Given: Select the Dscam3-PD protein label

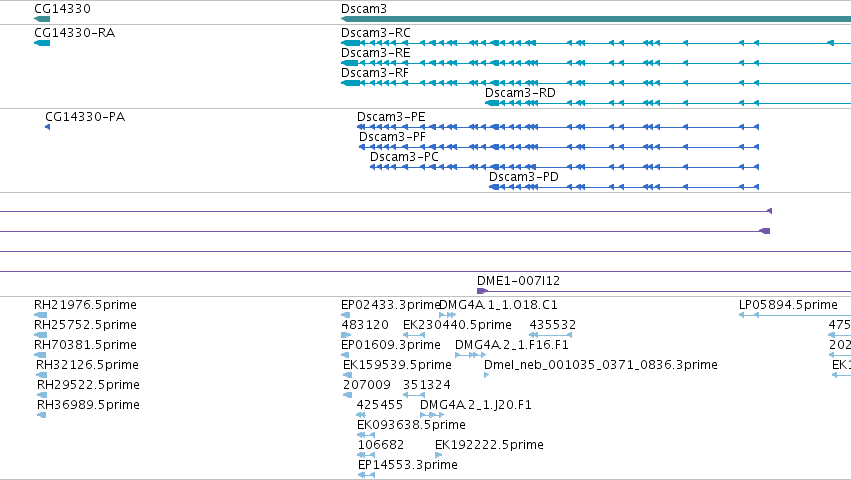Looking at the screenshot, I should pos(524,177).
